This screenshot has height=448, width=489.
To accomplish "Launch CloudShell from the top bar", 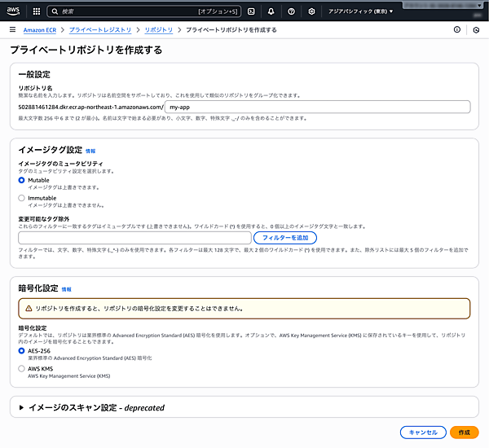I will pyautogui.click(x=250, y=11).
